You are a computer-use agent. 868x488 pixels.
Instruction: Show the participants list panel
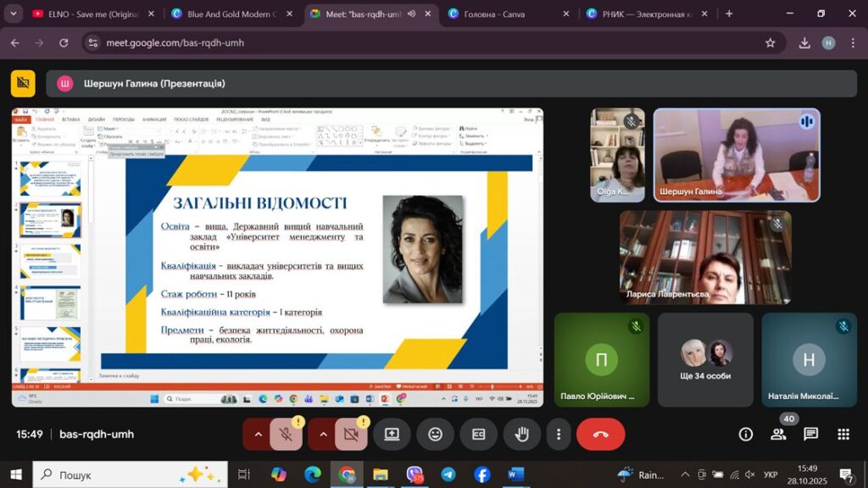click(x=778, y=435)
